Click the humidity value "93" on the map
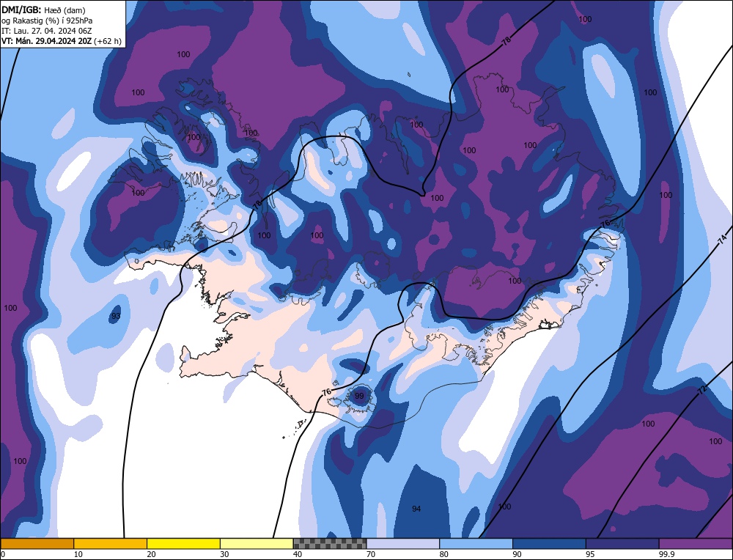The image size is (733, 560). tap(116, 316)
